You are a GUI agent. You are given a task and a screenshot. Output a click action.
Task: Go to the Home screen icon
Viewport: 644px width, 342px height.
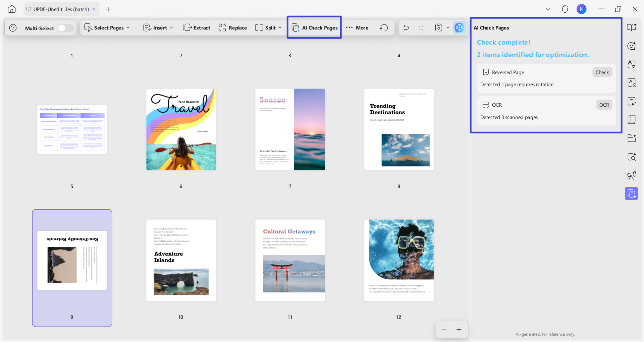click(x=12, y=9)
